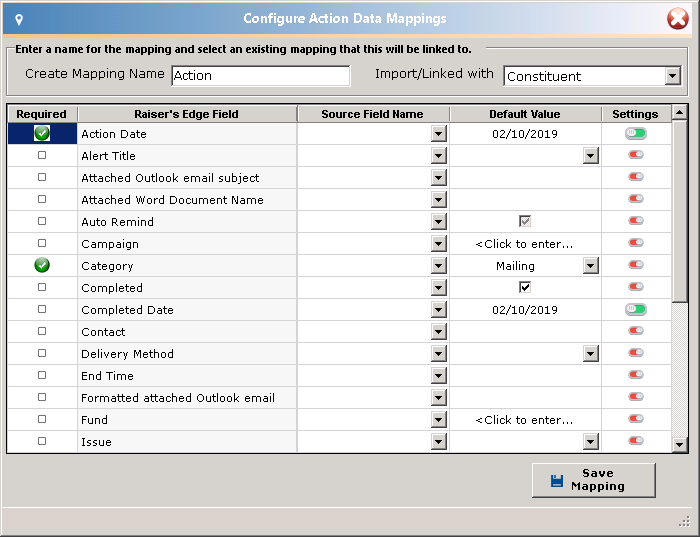The image size is (700, 537).
Task: Click the Raiser's Edge Field column header
Action: coord(187,114)
